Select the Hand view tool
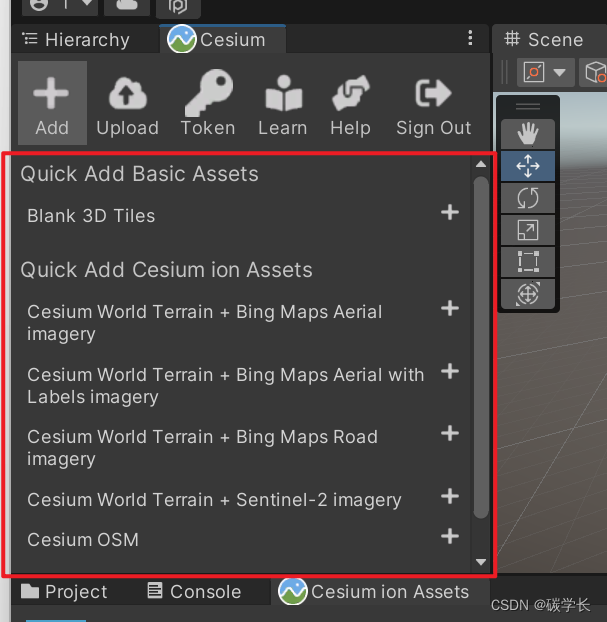The image size is (607, 622). point(528,134)
